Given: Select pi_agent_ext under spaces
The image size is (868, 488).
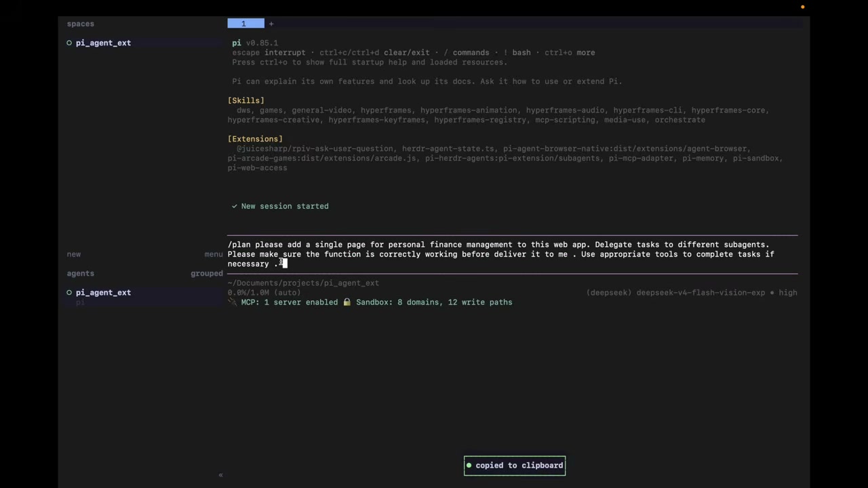Looking at the screenshot, I should (x=103, y=43).
